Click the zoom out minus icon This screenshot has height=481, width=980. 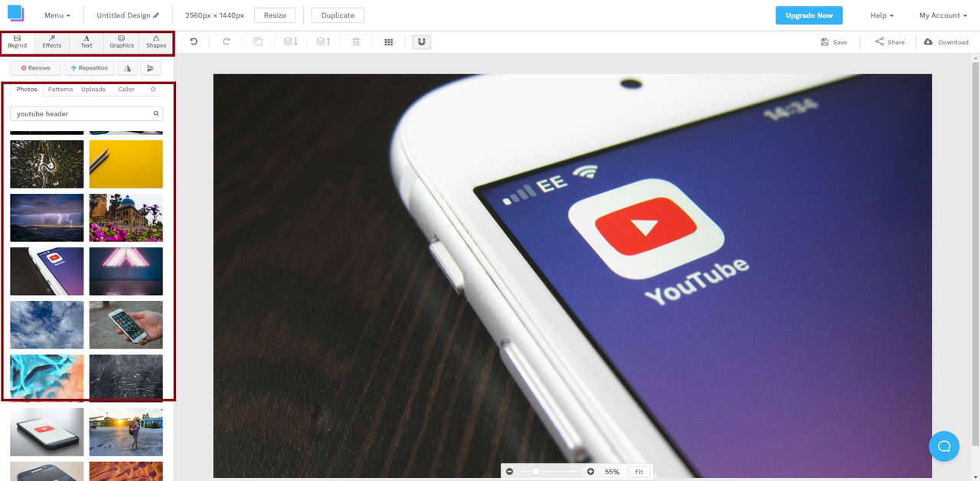coord(509,472)
